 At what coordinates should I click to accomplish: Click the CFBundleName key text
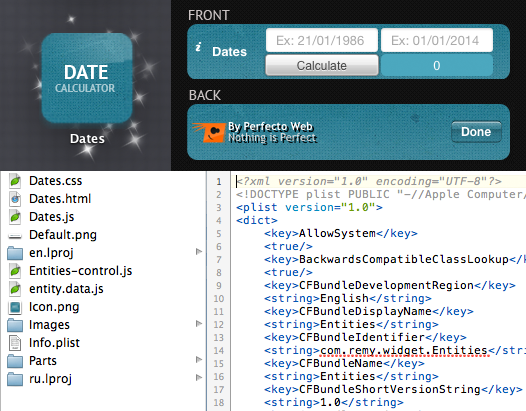(341, 363)
